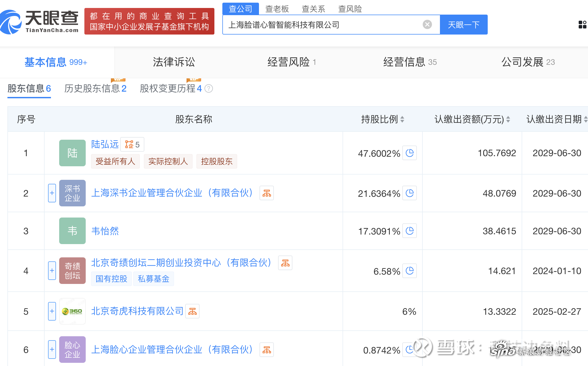Click the 国有控股 tag
The image size is (588, 366).
tap(111, 279)
